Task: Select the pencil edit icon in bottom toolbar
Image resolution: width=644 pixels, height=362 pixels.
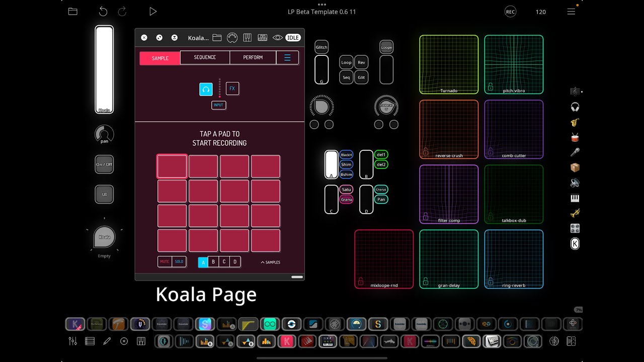Action: [107, 341]
